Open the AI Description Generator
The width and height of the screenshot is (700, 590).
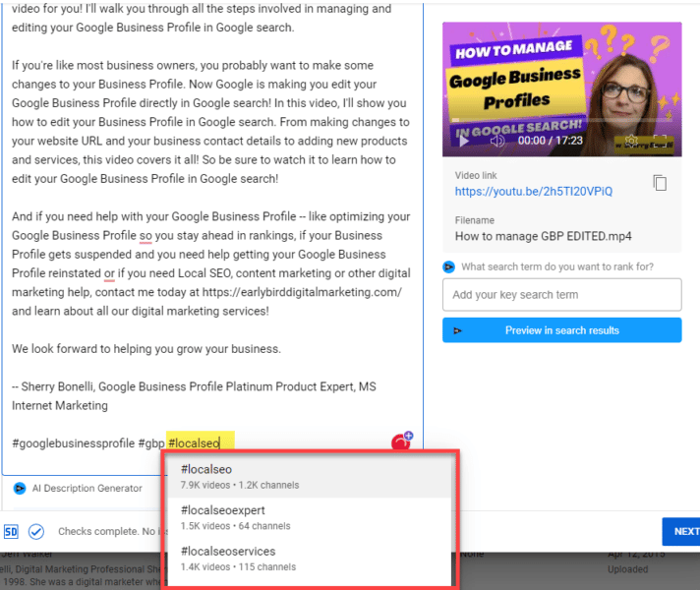click(87, 488)
